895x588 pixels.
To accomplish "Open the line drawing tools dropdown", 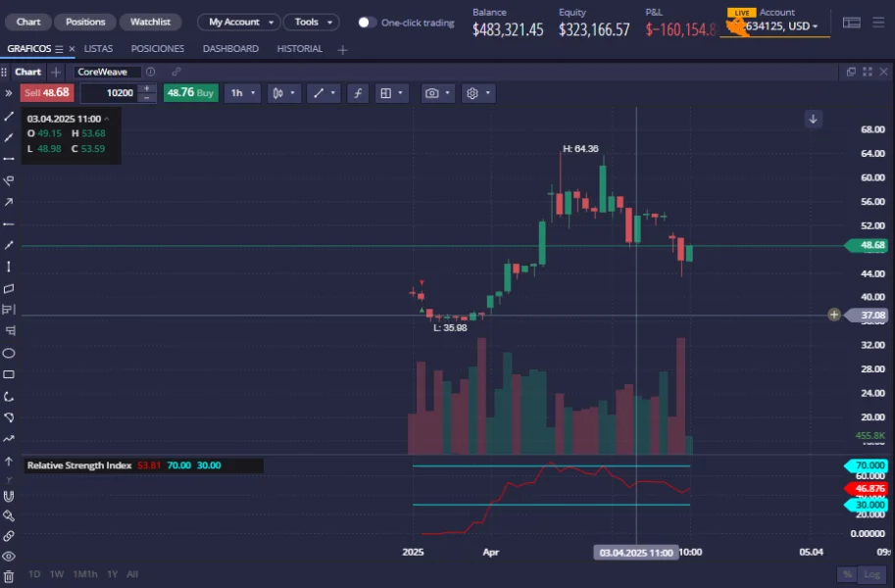I will [x=323, y=93].
